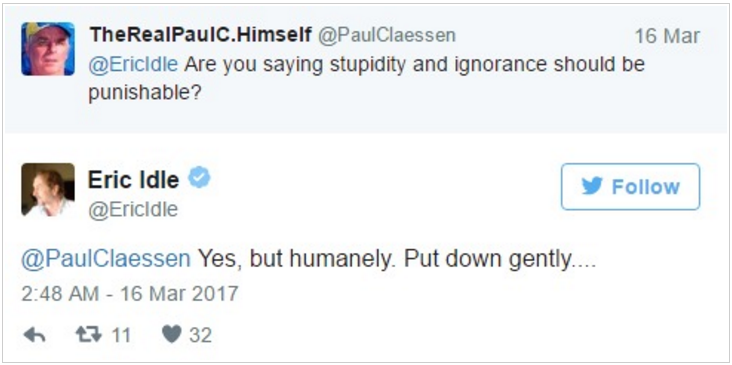Like the tweet with the heart icon
Viewport: 732px width, 365px height.
click(172, 335)
